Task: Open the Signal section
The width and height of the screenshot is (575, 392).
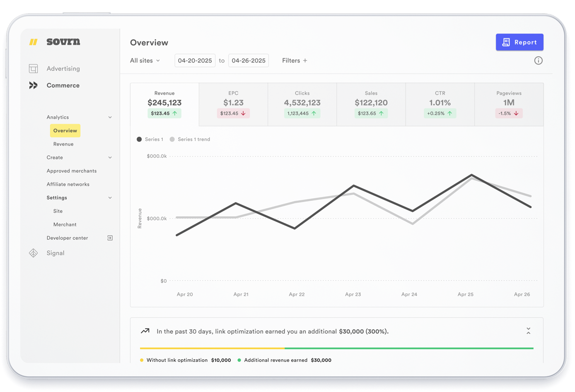Action: coord(56,253)
